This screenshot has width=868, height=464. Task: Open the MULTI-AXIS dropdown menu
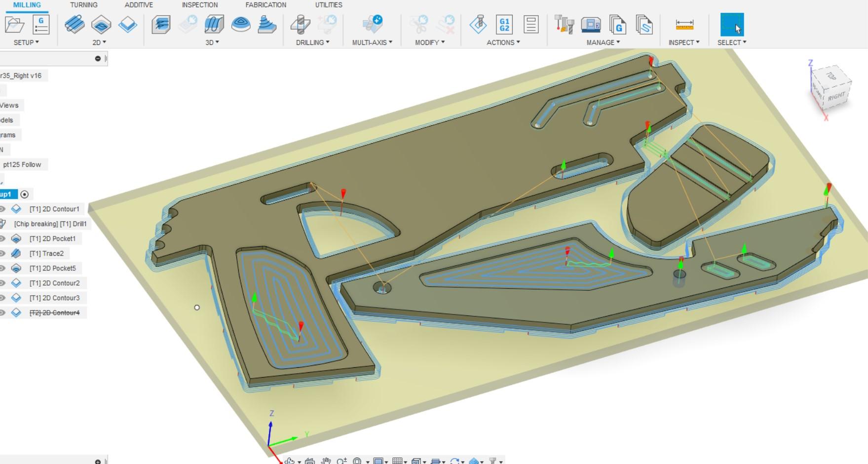coord(373,42)
